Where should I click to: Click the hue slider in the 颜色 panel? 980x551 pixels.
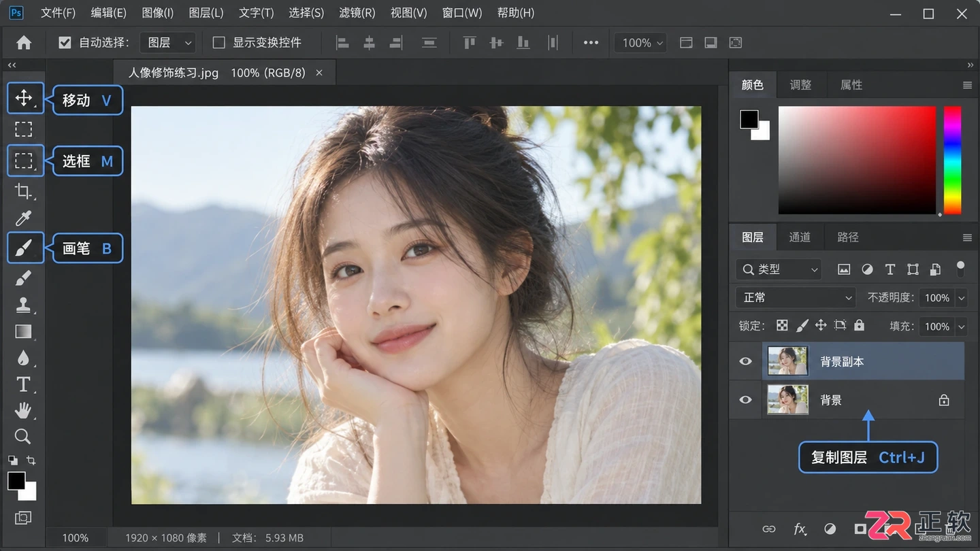[x=952, y=160]
